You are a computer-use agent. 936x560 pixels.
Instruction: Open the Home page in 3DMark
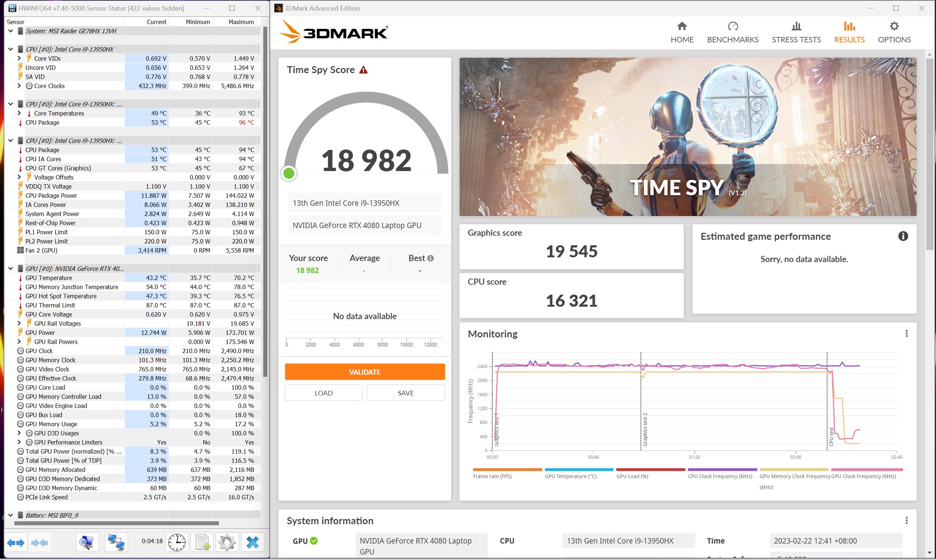click(682, 33)
